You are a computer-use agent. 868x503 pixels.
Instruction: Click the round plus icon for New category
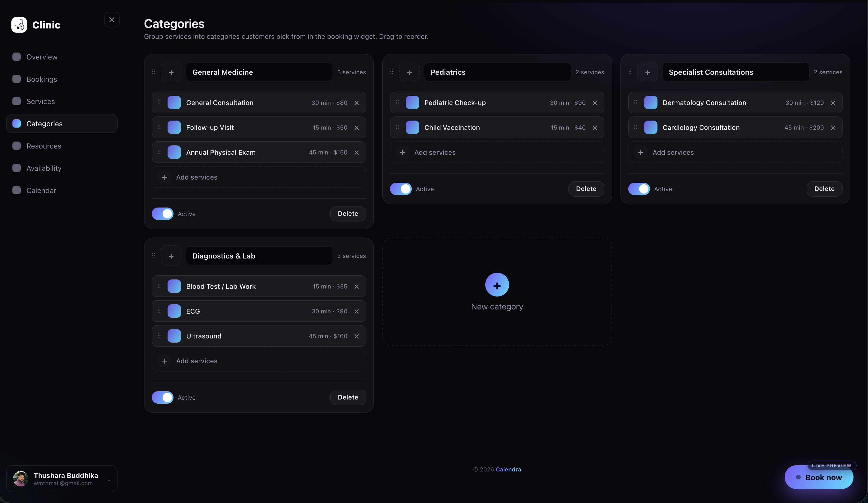coord(497,285)
